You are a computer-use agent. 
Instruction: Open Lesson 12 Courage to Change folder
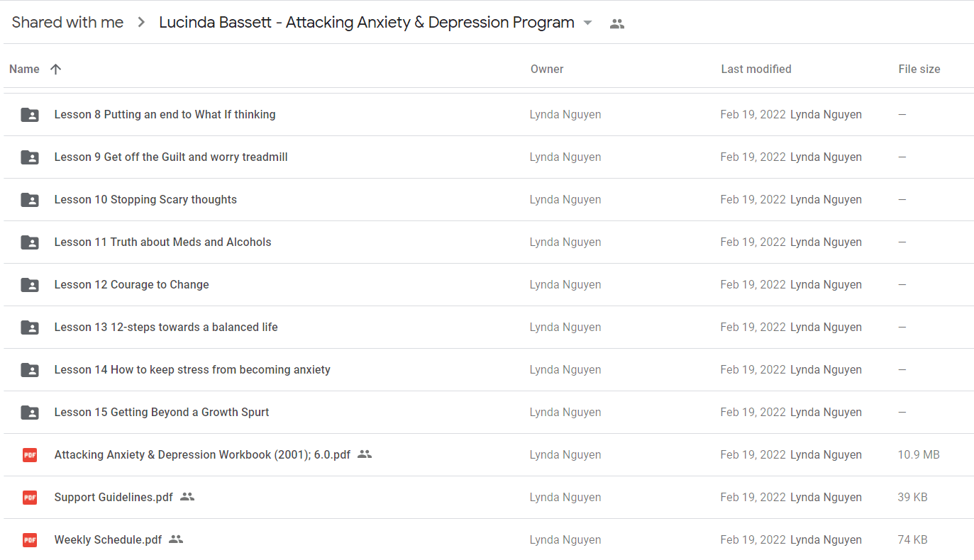(132, 284)
